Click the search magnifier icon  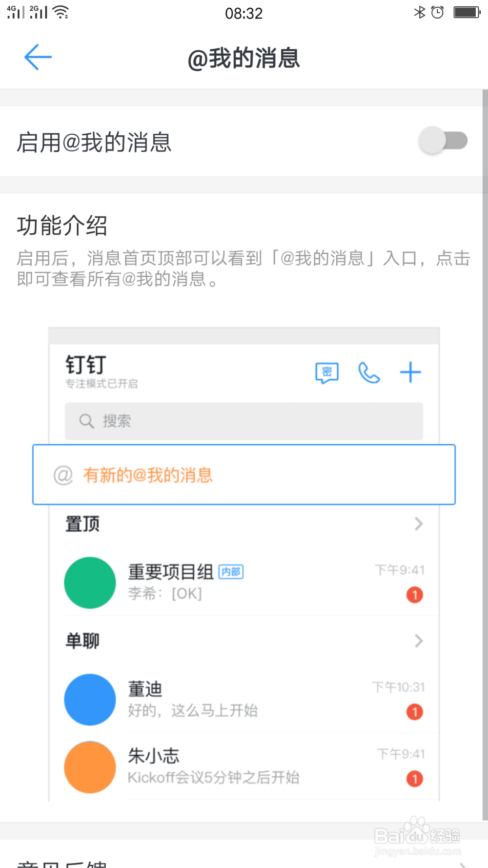point(86,421)
